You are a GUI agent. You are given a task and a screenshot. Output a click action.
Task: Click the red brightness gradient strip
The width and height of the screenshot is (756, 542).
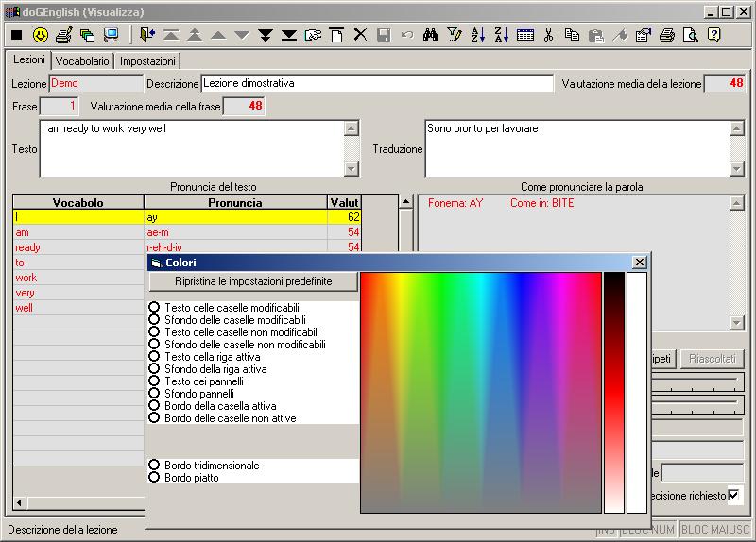click(x=614, y=393)
